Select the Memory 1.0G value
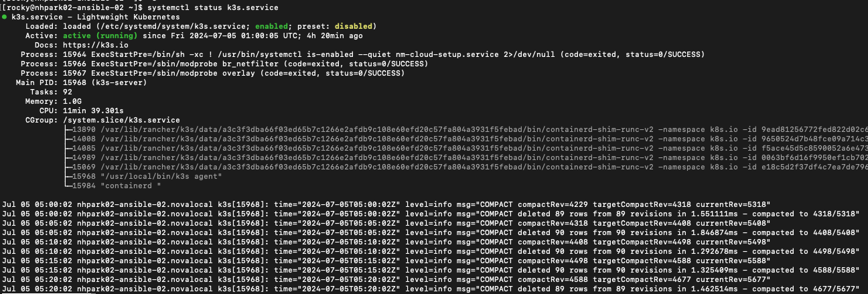This screenshot has height=294, width=868. (x=73, y=100)
